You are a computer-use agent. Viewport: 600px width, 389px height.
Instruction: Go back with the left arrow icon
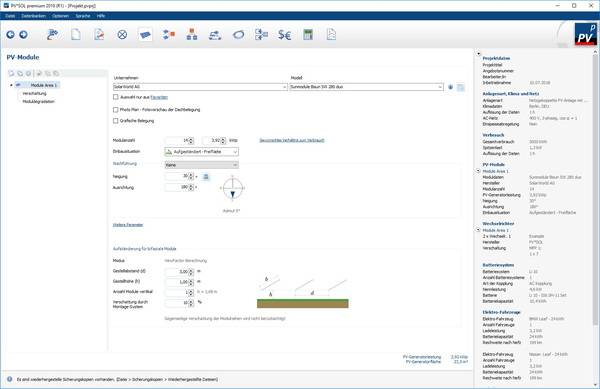coord(10,35)
